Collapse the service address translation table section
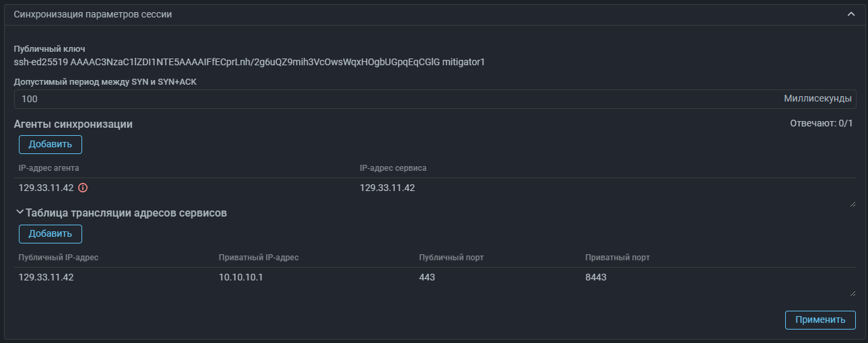Viewport: 868px width, 343px height. (x=20, y=213)
